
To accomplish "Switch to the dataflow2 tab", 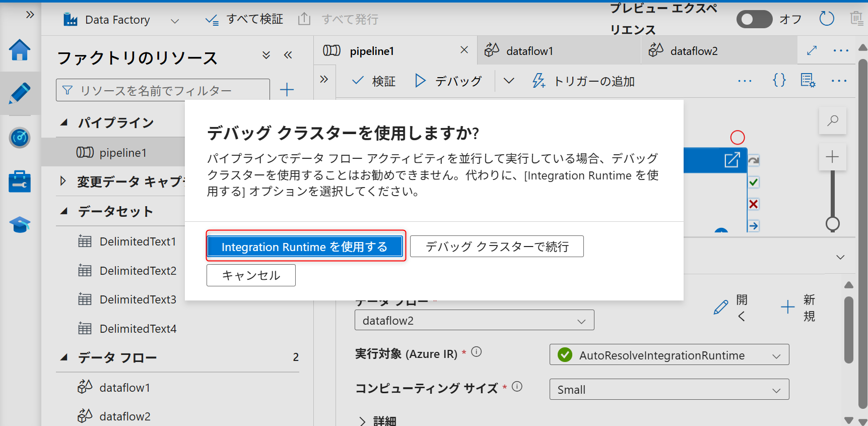I will tap(719, 51).
